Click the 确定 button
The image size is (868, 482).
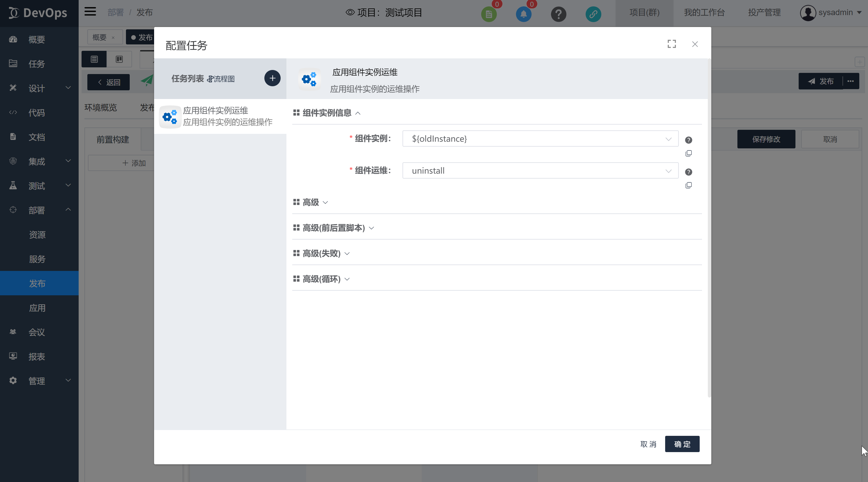click(682, 444)
